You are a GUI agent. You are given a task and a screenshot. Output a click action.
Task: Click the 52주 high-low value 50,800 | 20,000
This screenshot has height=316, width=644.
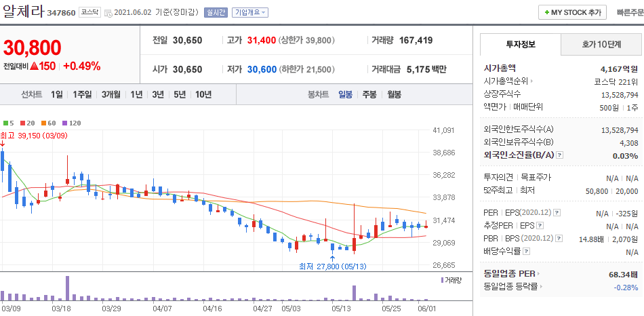pos(612,191)
